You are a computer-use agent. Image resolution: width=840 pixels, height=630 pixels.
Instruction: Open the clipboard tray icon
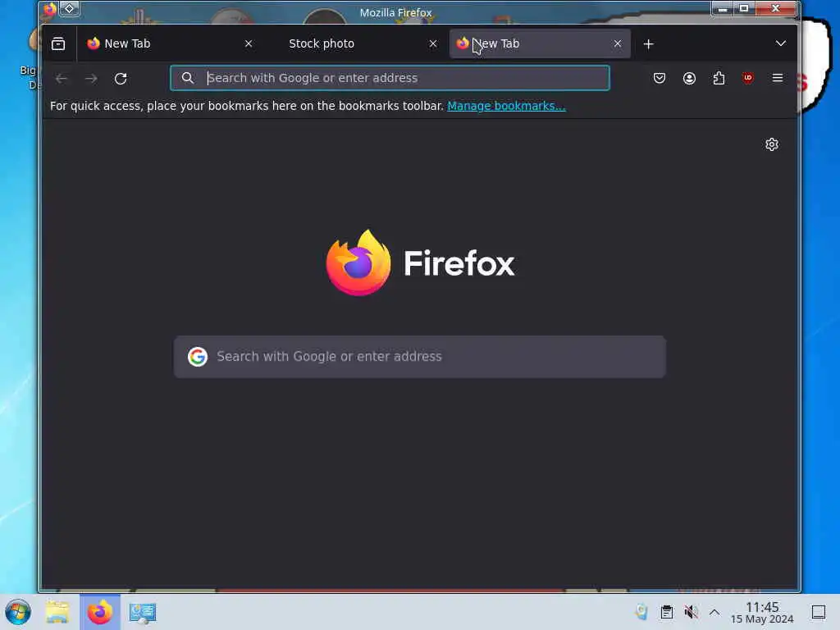666,612
